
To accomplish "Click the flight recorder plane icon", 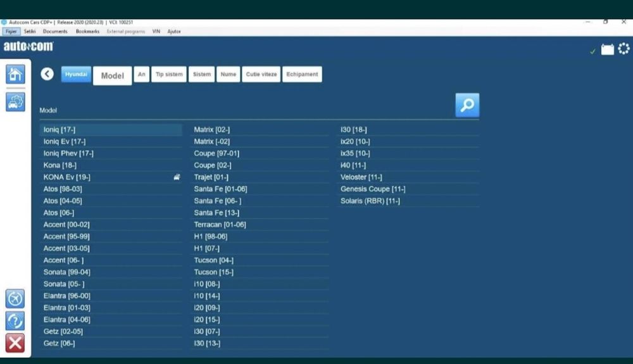I will [x=15, y=299].
